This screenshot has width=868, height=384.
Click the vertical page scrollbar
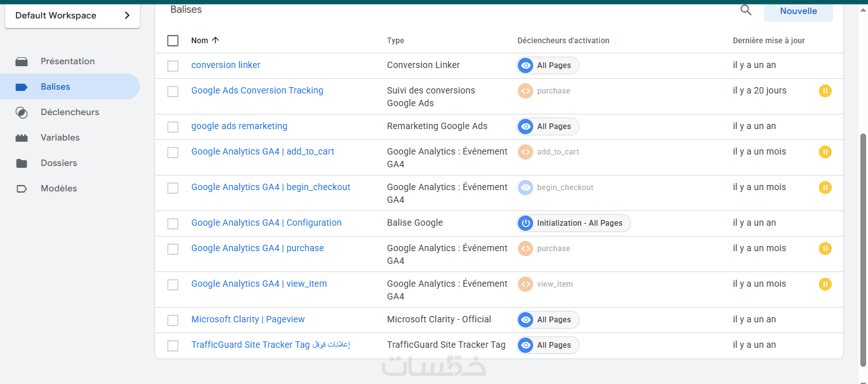coord(863,248)
